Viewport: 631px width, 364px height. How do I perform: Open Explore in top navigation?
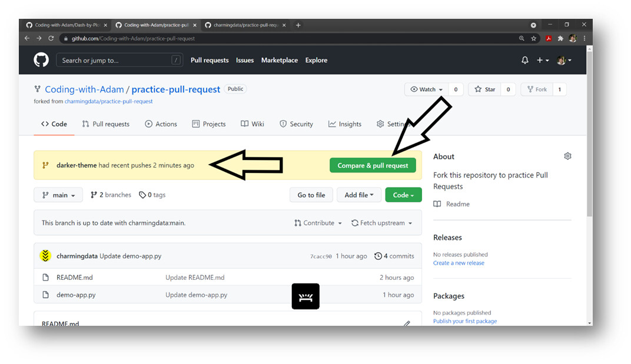[x=316, y=60]
